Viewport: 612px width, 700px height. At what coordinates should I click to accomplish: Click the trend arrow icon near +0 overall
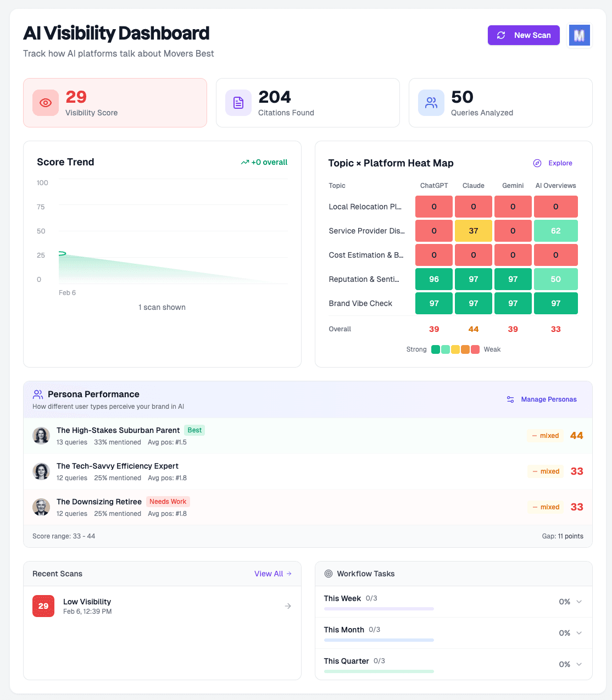pos(246,162)
